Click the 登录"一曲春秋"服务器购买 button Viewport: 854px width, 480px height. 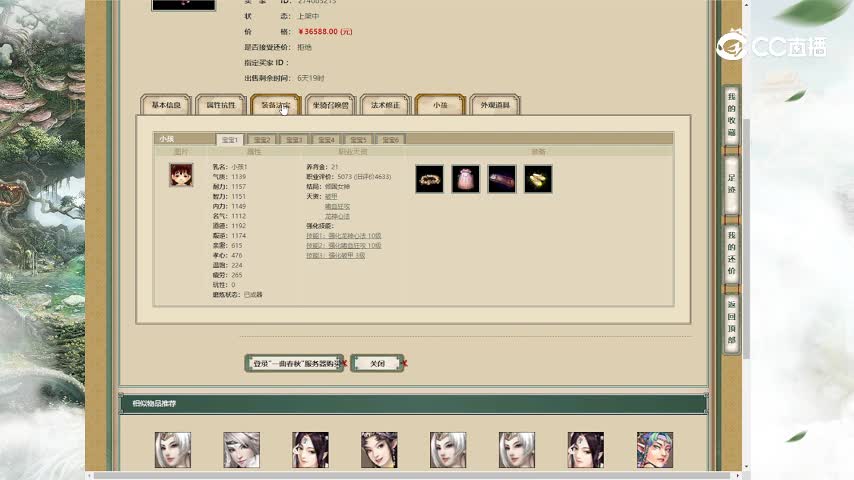295,363
